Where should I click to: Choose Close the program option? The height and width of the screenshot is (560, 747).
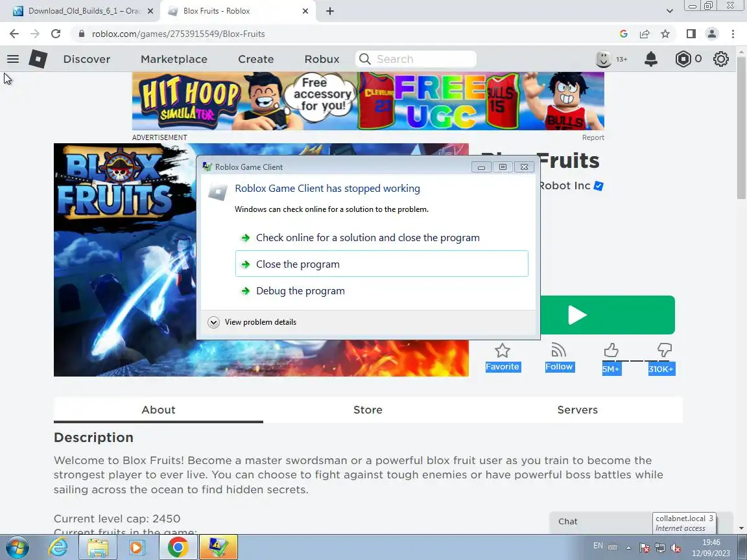click(x=381, y=264)
